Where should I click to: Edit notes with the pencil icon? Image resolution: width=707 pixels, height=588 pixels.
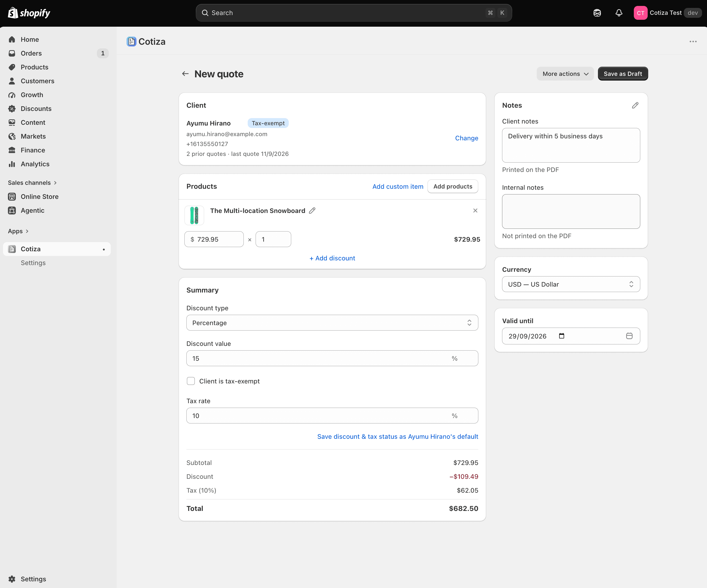tap(635, 105)
